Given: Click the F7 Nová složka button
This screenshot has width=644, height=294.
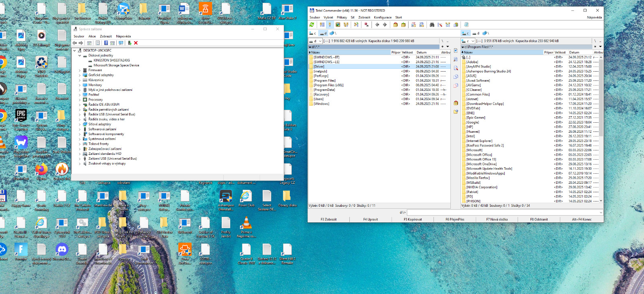Looking at the screenshot, I should point(497,219).
